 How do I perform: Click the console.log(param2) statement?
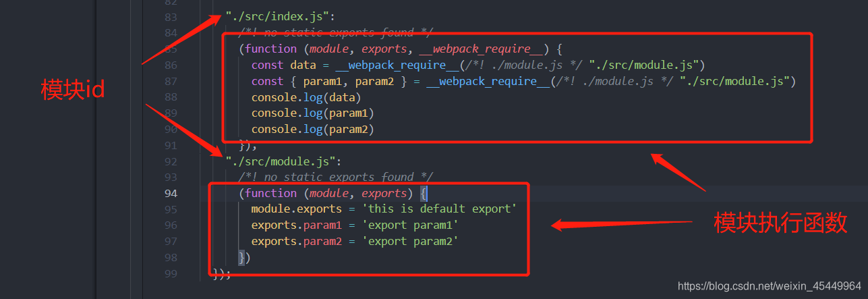(313, 129)
